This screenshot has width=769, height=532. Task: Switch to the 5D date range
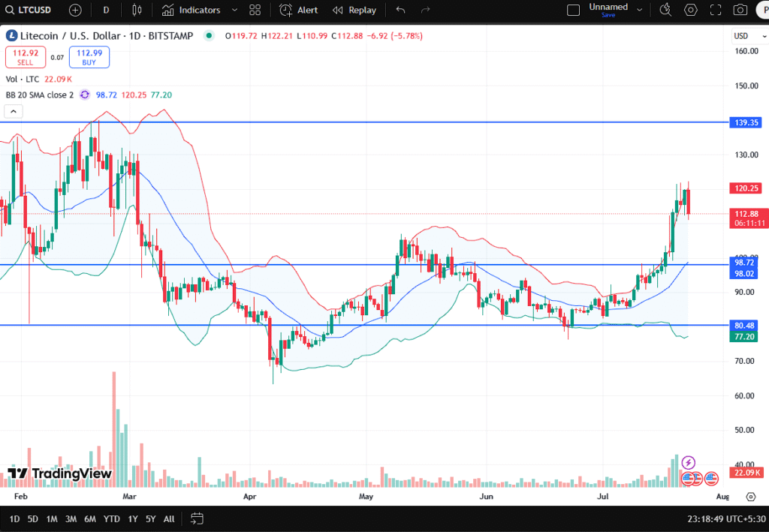point(33,518)
